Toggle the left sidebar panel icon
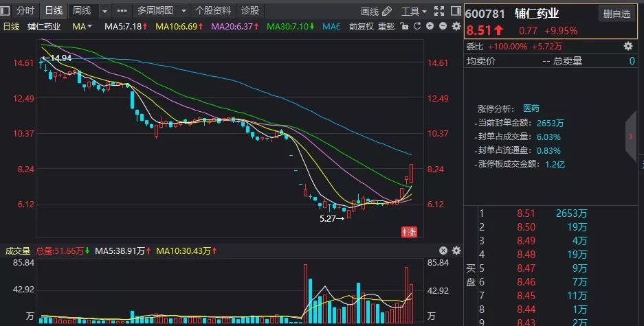The image size is (644, 326). 5,11
